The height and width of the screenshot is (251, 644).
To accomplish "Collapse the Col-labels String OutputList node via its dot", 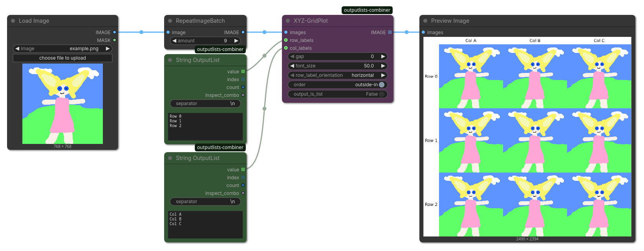I will point(170,158).
